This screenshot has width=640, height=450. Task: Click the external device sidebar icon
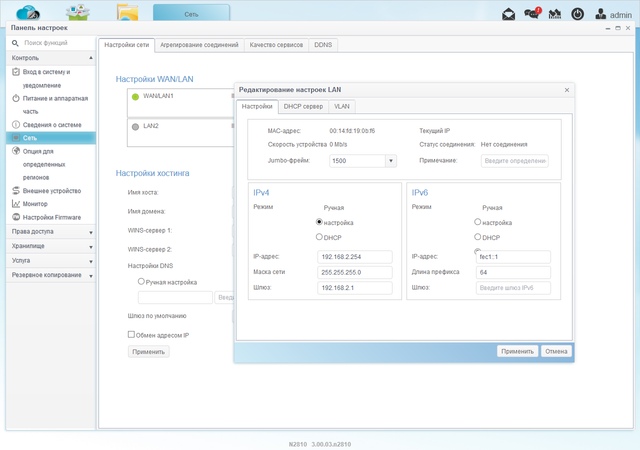tap(16, 190)
